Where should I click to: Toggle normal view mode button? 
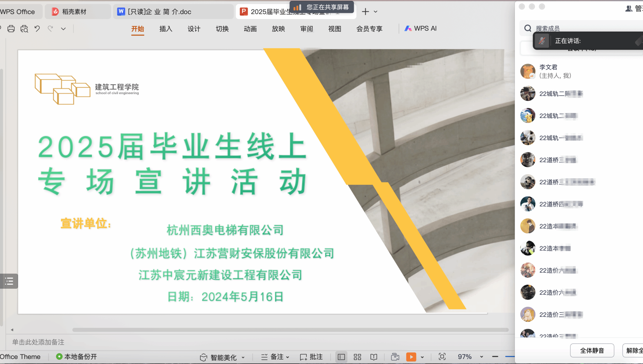(341, 357)
